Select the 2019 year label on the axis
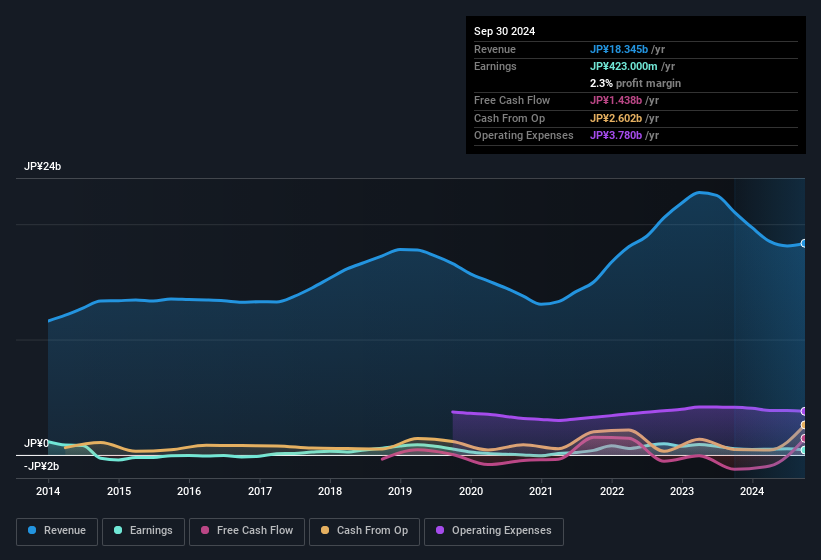The width and height of the screenshot is (821, 560). click(x=400, y=491)
